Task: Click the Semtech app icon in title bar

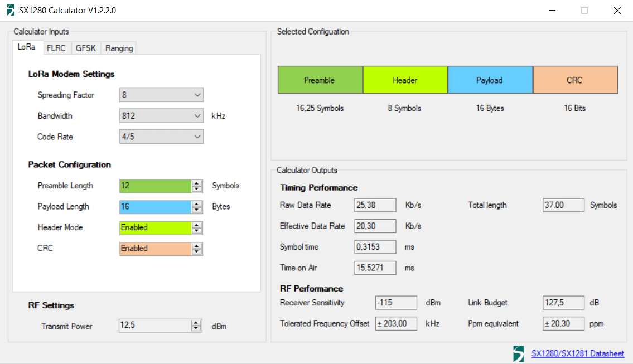Action: (x=11, y=10)
